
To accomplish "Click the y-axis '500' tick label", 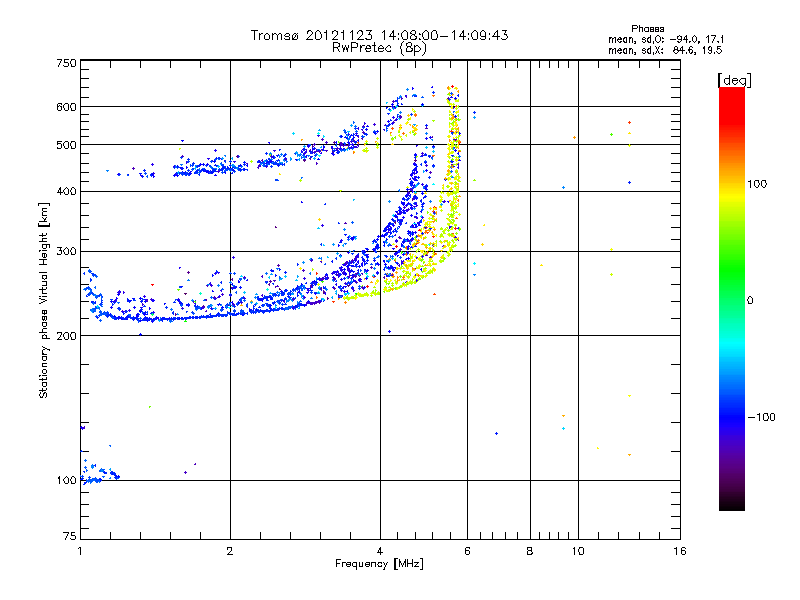I will point(66,145).
